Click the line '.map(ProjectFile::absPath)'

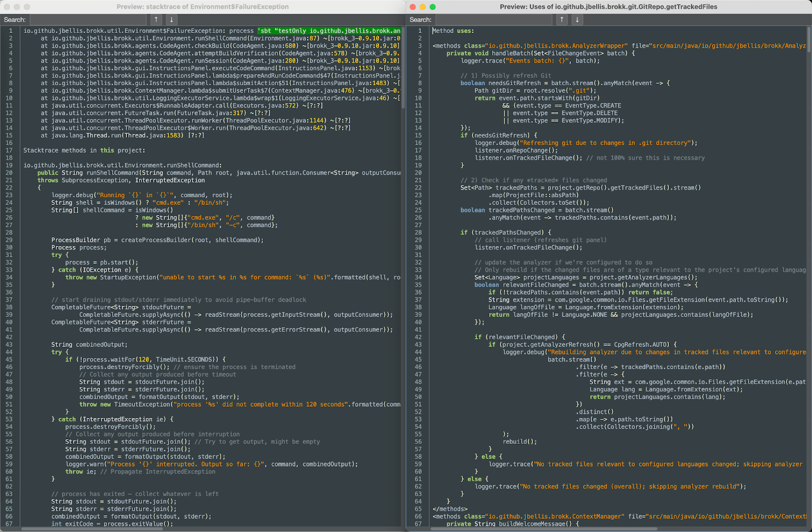click(x=533, y=195)
